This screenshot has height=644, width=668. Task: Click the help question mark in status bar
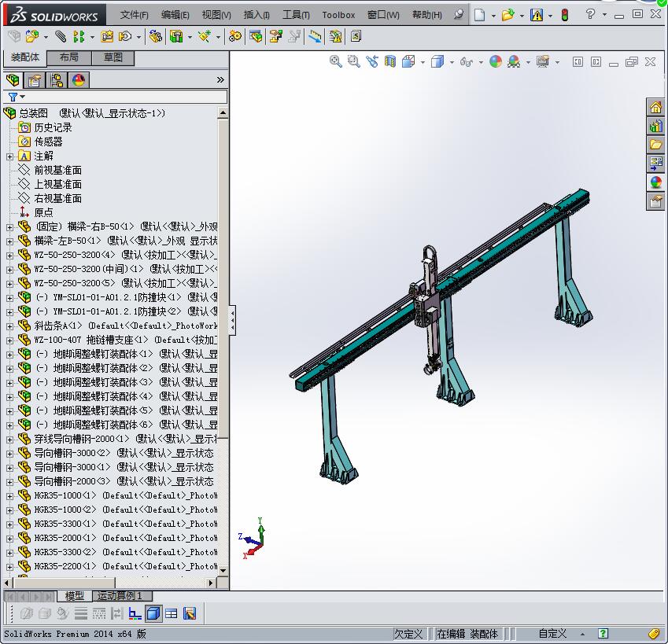[603, 634]
